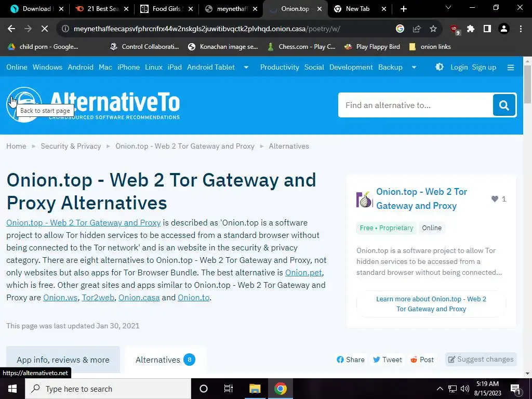Image resolution: width=532 pixels, height=399 pixels.
Task: Share this page via the share icon
Action: click(417, 29)
